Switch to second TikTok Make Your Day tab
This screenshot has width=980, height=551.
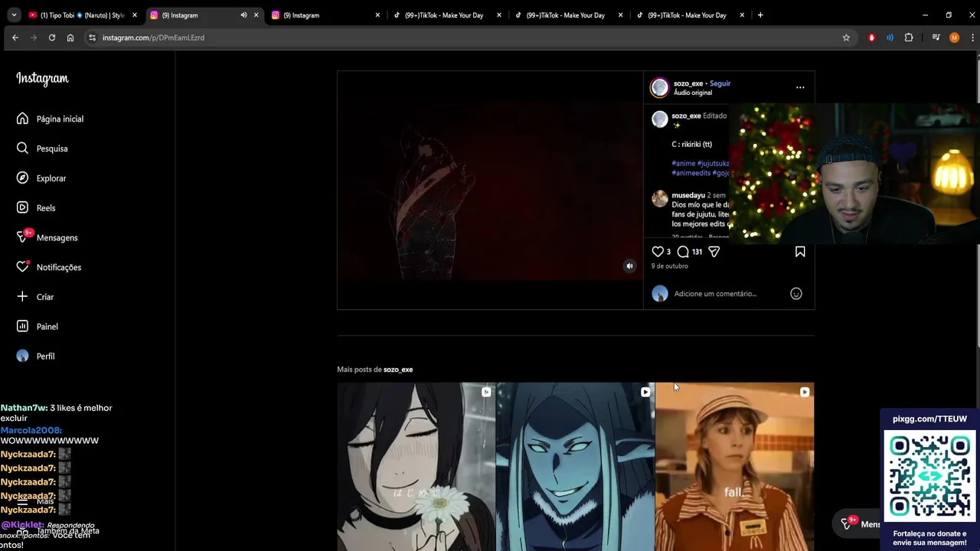568,15
